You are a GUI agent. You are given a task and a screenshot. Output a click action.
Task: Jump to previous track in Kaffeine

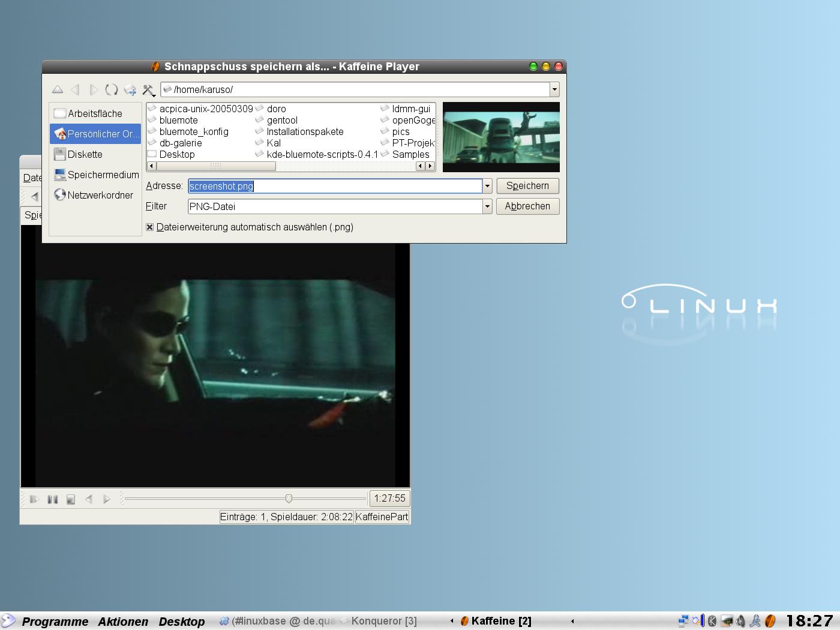89,499
